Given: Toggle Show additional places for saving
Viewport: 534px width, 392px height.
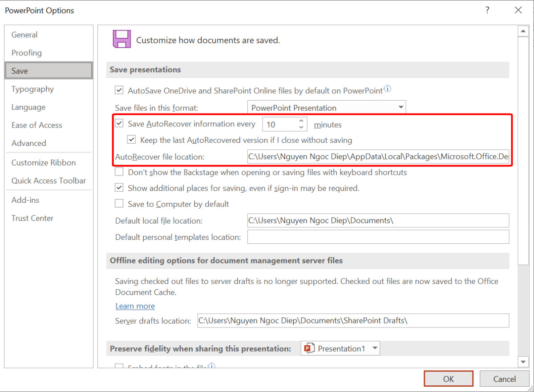Looking at the screenshot, I should click(x=119, y=188).
